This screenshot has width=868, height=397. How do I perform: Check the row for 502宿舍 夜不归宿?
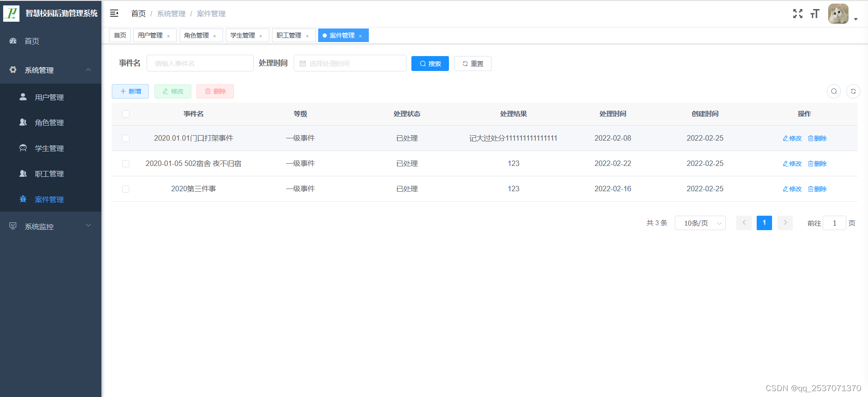[126, 164]
